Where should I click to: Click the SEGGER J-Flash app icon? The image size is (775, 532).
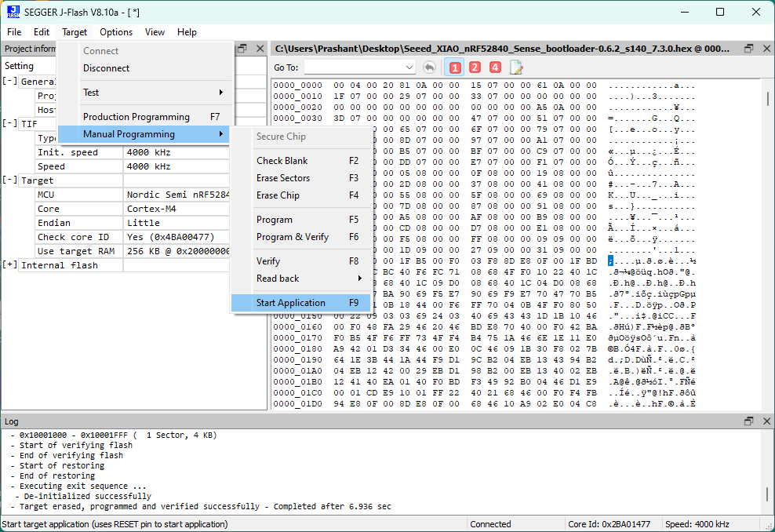(13, 12)
